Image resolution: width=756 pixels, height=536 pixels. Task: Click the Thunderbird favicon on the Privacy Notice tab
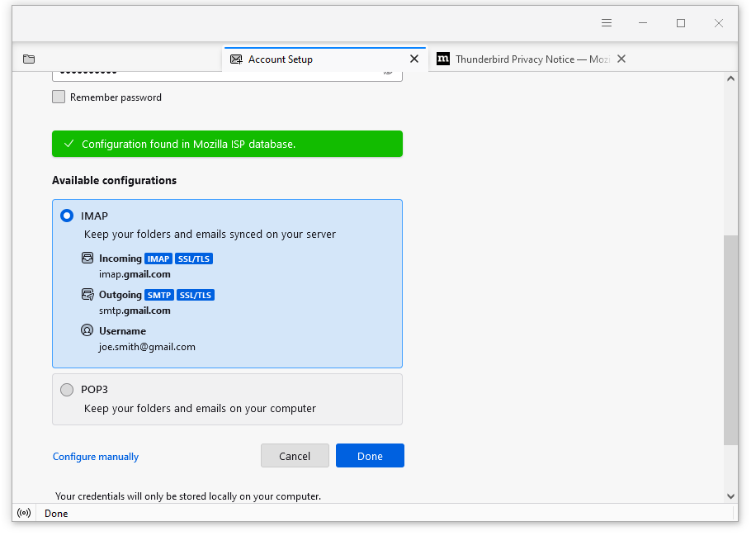(x=443, y=59)
